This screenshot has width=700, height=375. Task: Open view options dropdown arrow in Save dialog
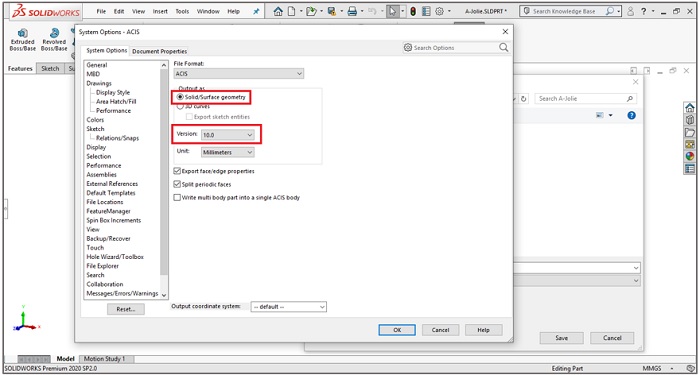[x=610, y=115]
